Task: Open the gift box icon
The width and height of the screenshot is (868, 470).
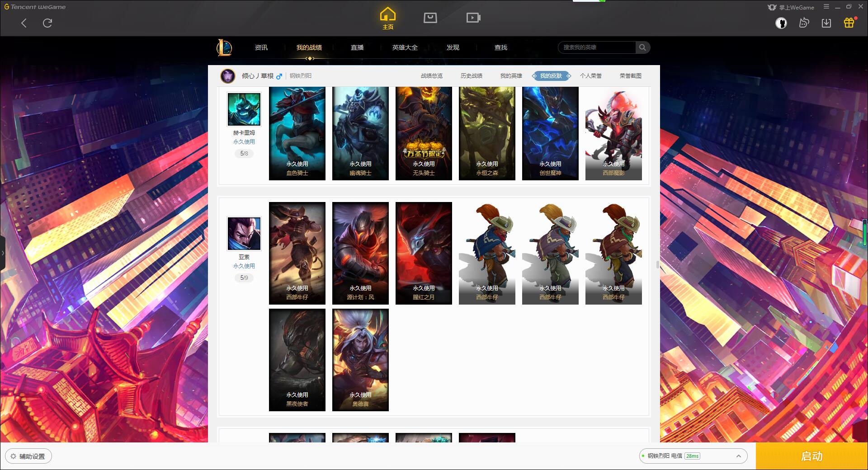Action: (849, 23)
